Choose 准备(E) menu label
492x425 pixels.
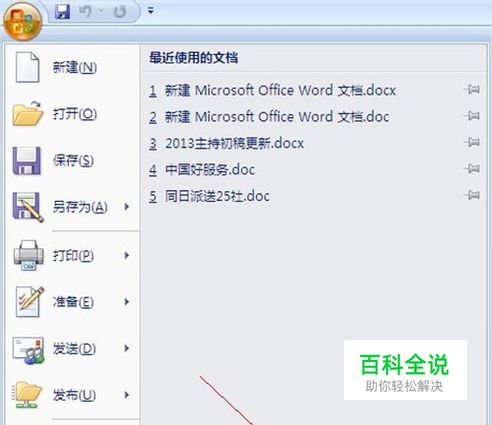pyautogui.click(x=73, y=302)
